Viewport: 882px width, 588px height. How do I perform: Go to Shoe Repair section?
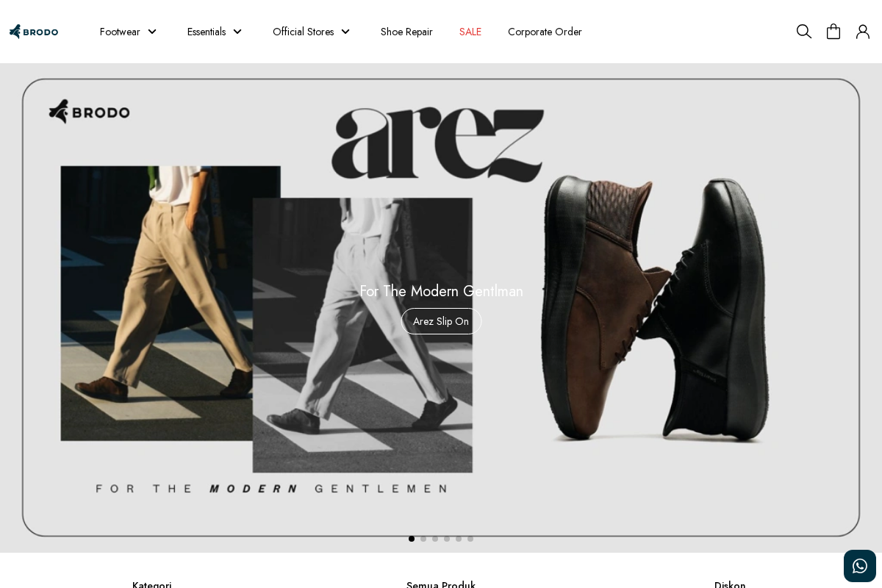coord(406,32)
